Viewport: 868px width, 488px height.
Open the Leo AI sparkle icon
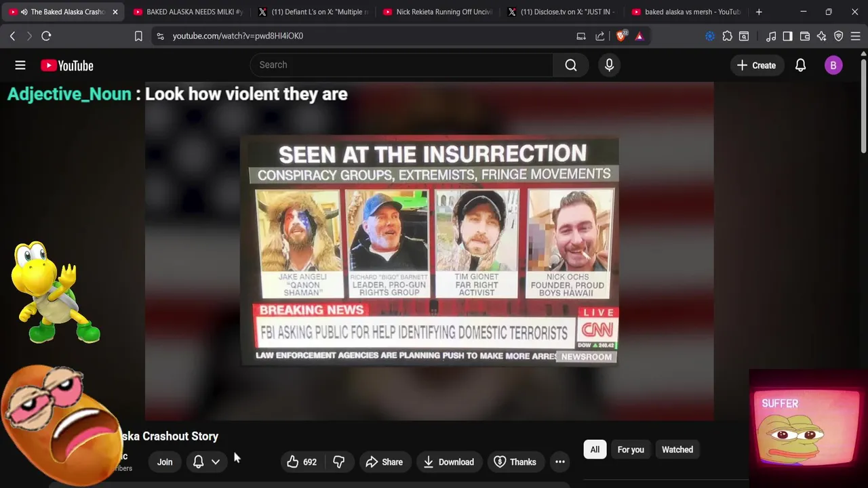[822, 36]
